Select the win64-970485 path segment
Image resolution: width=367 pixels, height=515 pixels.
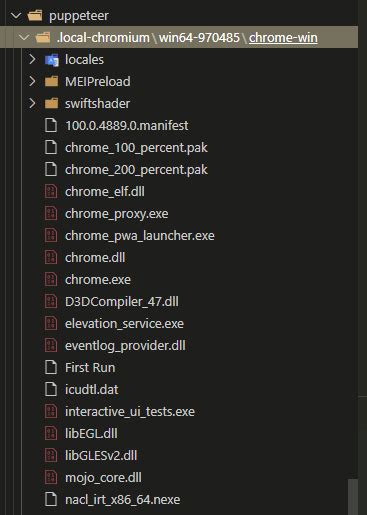199,38
